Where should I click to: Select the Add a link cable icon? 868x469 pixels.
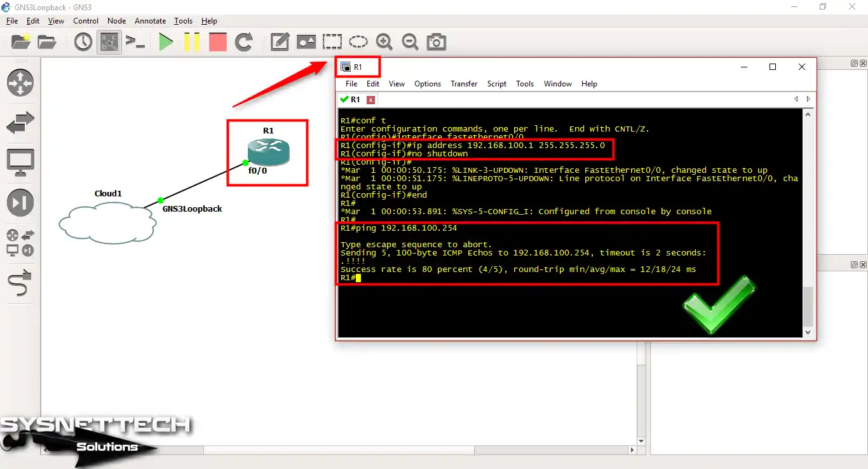(20, 283)
